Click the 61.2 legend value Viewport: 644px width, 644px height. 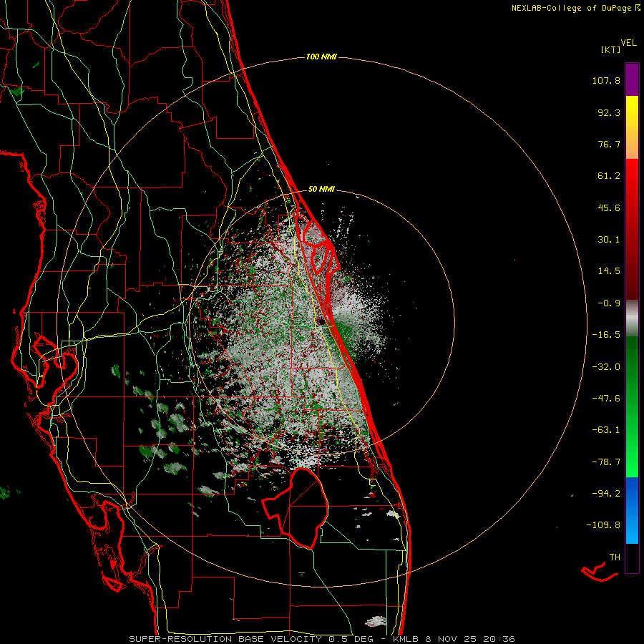coord(609,176)
